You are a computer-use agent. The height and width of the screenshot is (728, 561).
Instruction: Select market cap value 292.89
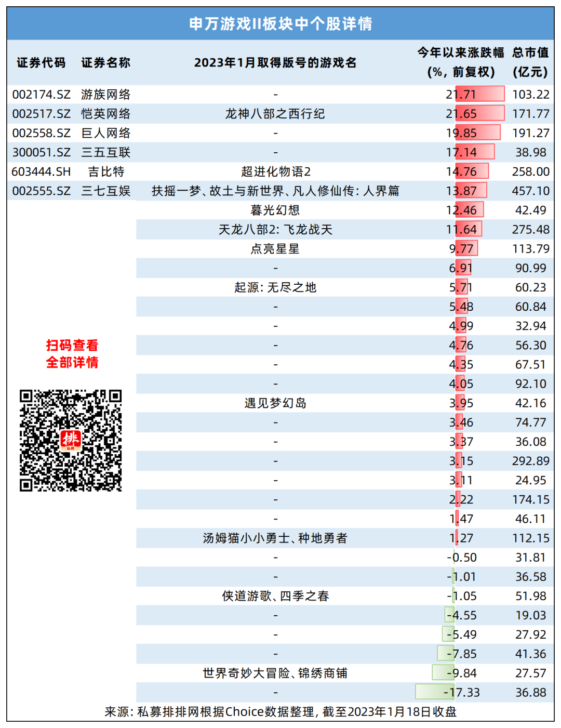coord(531,461)
